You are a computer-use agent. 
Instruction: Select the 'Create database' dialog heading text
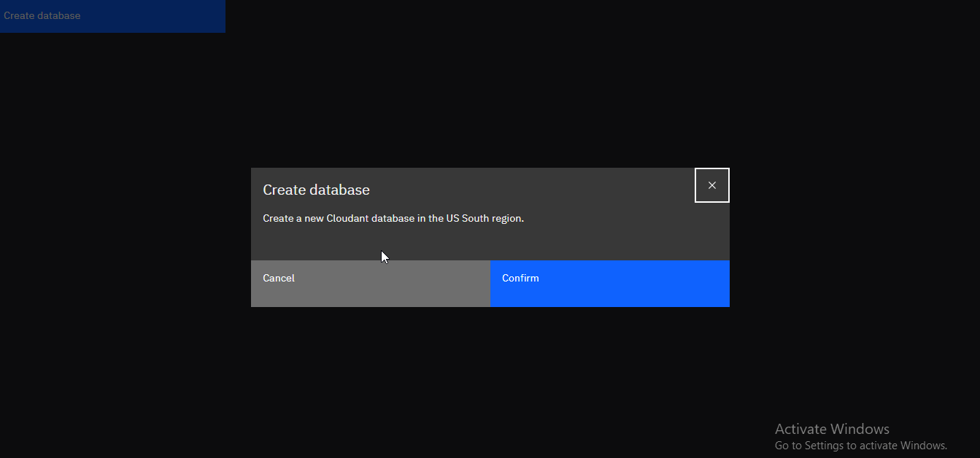[316, 190]
